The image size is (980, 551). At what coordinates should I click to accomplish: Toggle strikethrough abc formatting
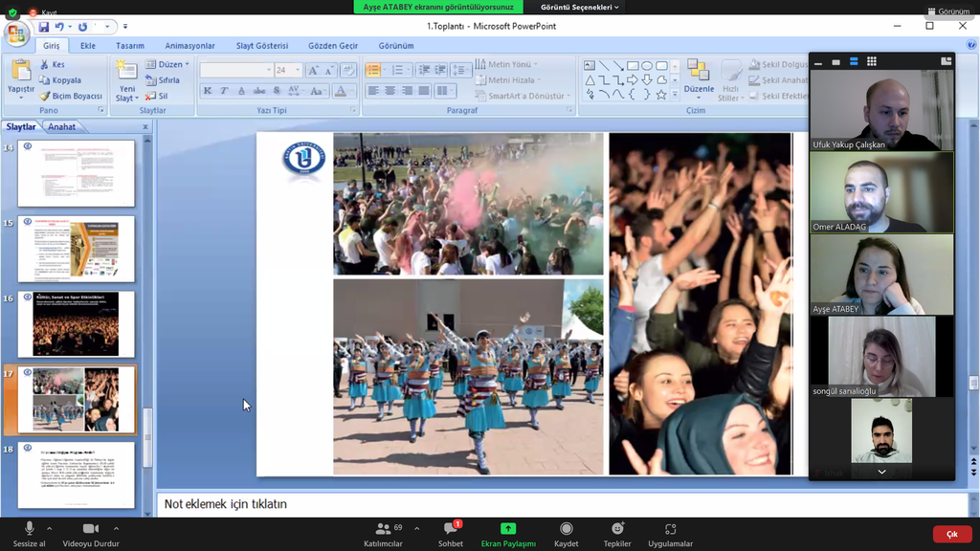click(258, 91)
